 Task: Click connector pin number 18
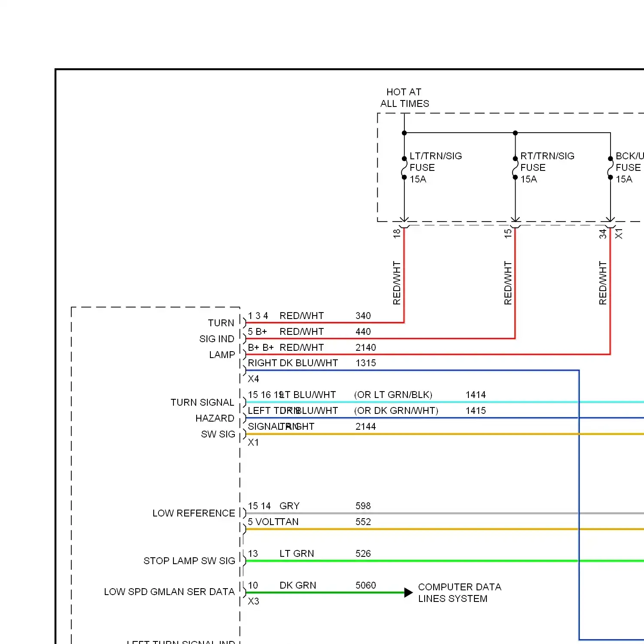(397, 233)
